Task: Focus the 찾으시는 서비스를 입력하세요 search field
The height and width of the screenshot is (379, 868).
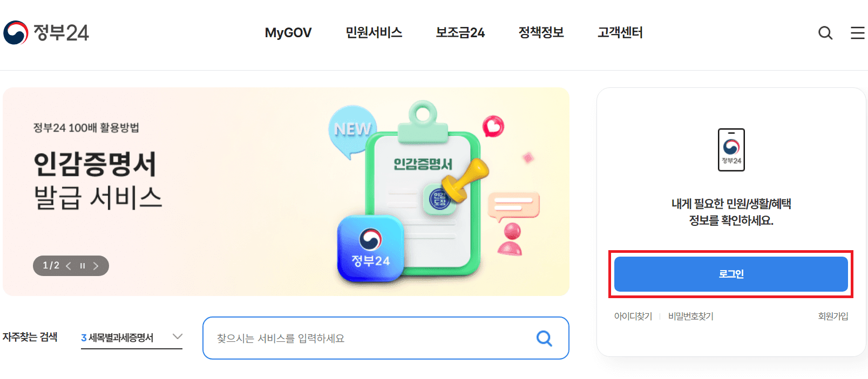Action: 372,338
